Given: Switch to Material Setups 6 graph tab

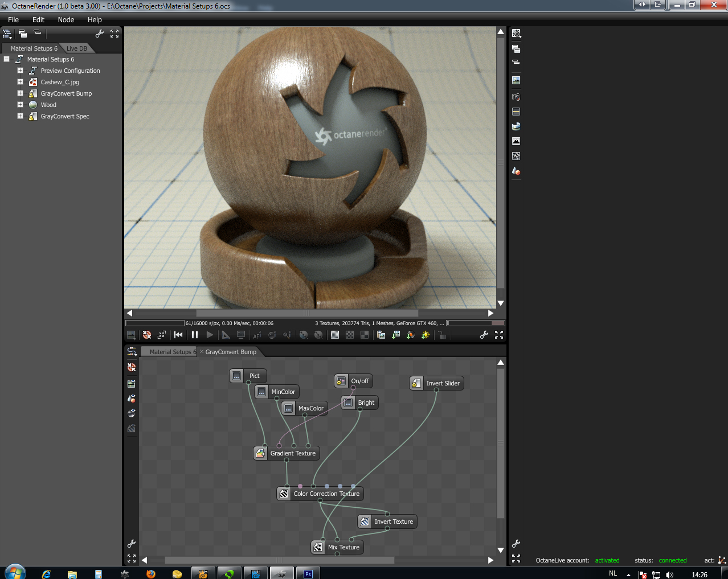Looking at the screenshot, I should (x=171, y=352).
